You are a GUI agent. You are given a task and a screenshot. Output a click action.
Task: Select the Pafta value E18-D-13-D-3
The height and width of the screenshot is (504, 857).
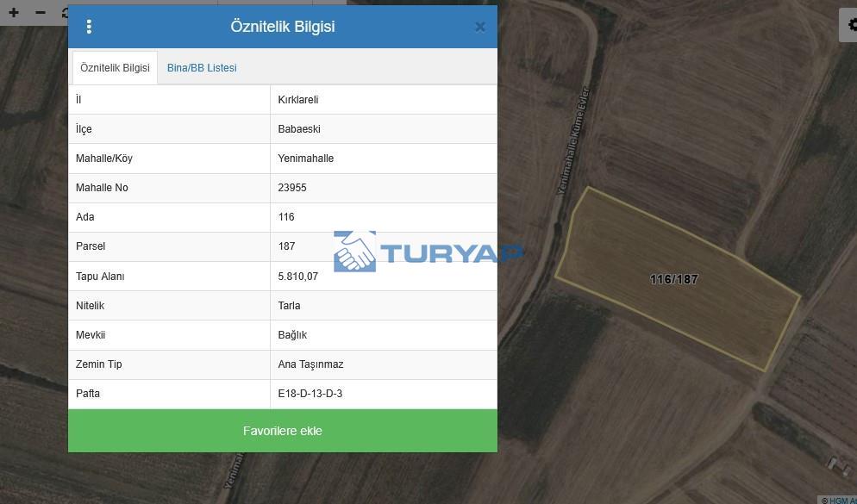click(310, 394)
